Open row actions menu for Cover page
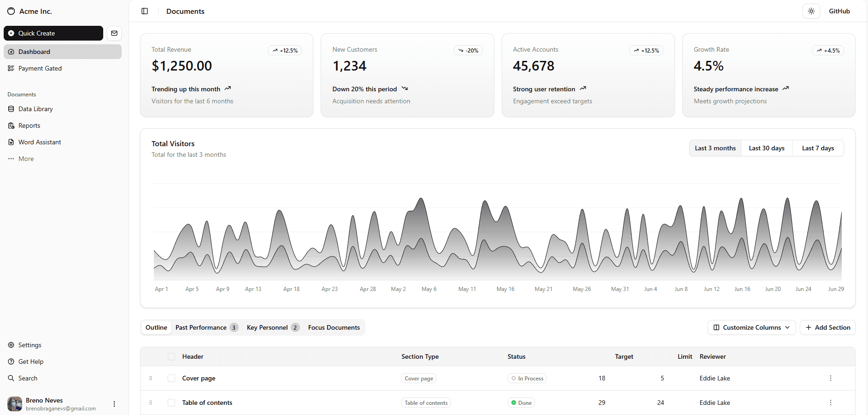Screen dimensions: 868x415 pos(830,378)
